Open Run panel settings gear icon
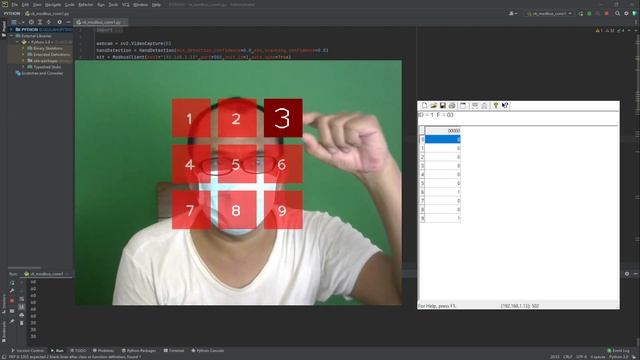 point(627,274)
